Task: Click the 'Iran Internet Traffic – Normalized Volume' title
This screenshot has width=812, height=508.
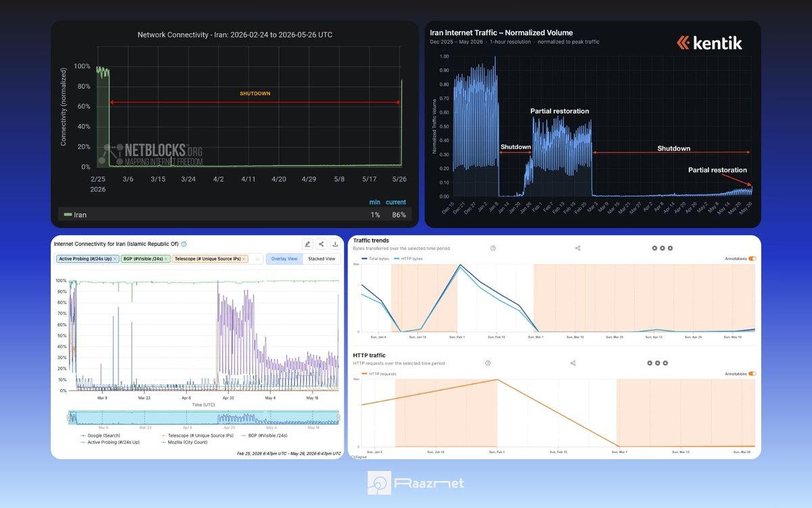Action: click(x=501, y=33)
